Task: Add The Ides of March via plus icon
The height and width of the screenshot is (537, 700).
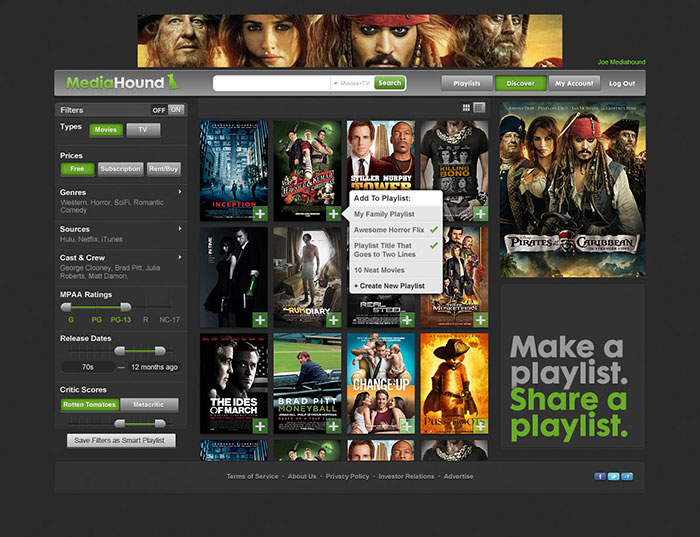Action: coord(260,426)
